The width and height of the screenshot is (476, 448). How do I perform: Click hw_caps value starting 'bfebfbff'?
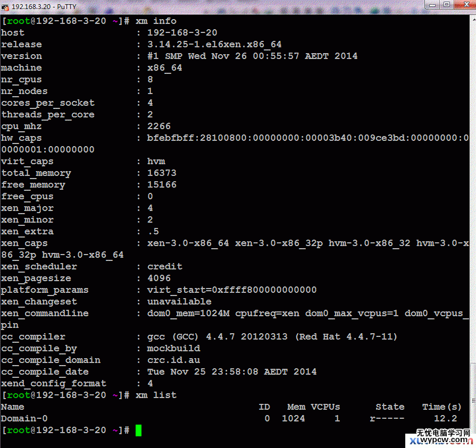(308, 138)
